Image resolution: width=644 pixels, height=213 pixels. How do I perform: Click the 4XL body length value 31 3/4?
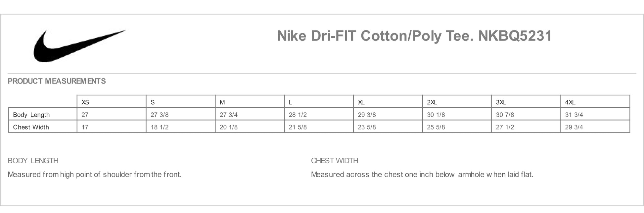click(x=574, y=115)
